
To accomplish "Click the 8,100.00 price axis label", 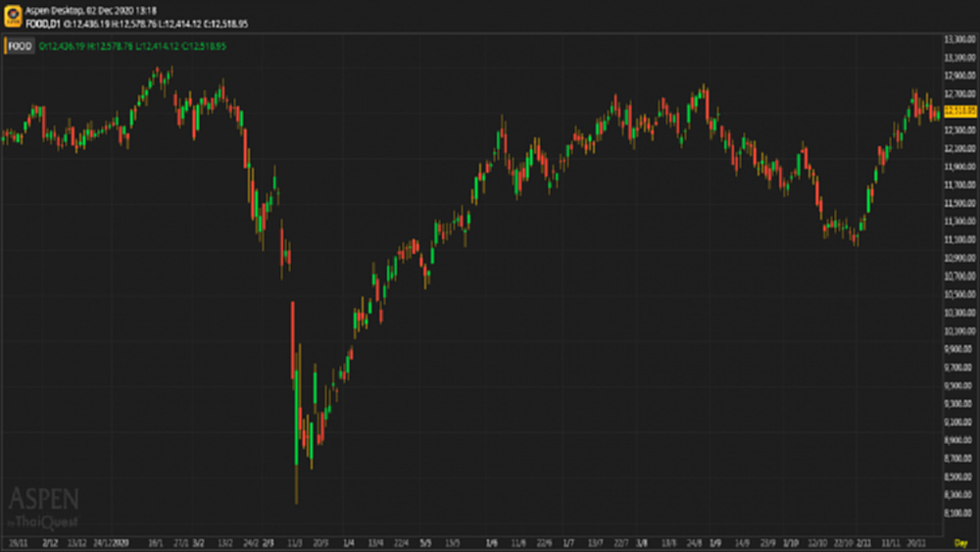I will [960, 513].
